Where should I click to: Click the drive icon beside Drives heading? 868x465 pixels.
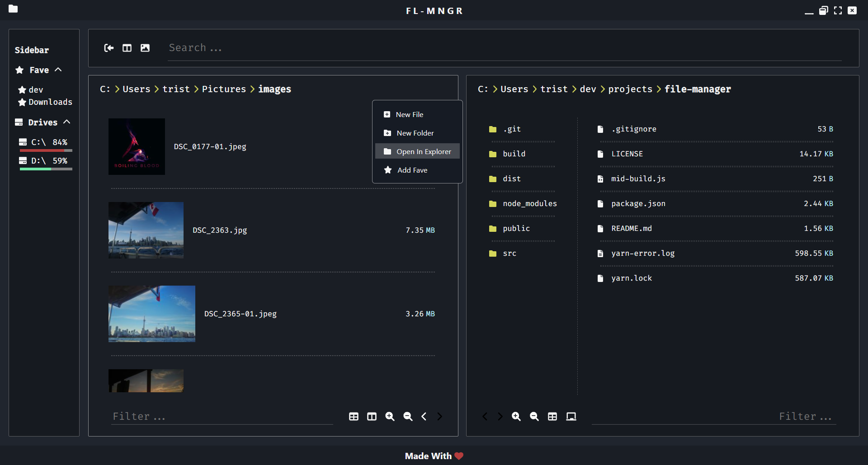click(19, 122)
